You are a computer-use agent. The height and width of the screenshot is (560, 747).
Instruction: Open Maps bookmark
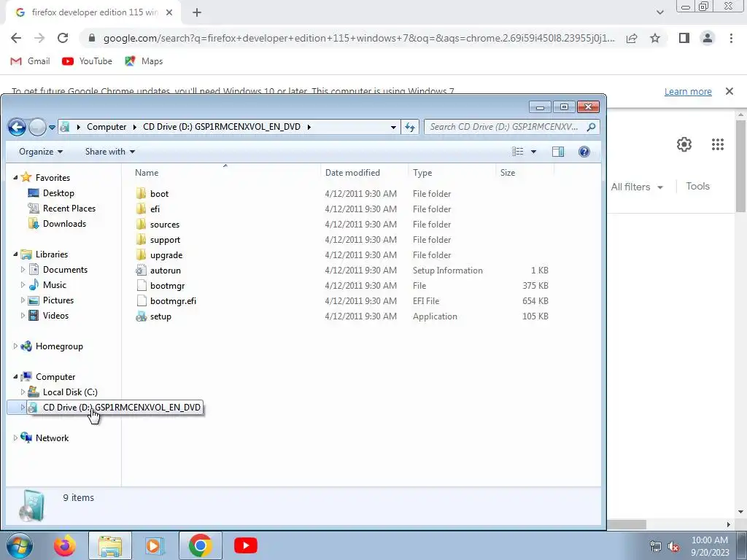click(x=144, y=61)
